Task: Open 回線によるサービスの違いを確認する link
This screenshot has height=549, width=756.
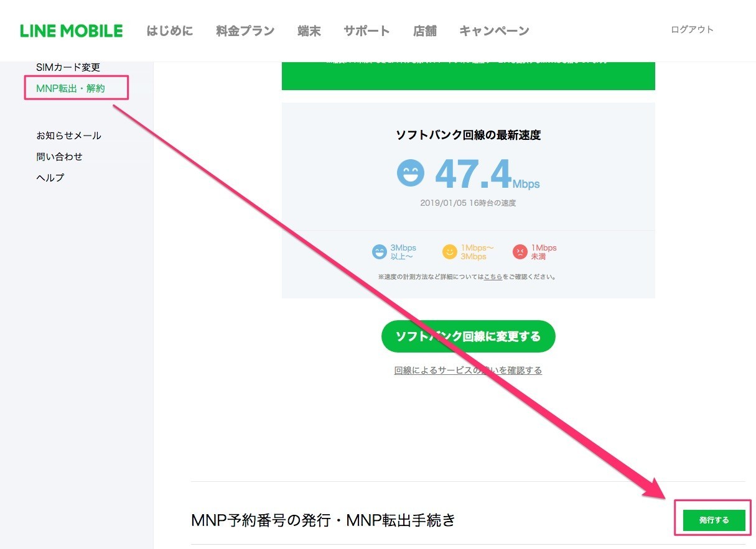Action: click(468, 370)
